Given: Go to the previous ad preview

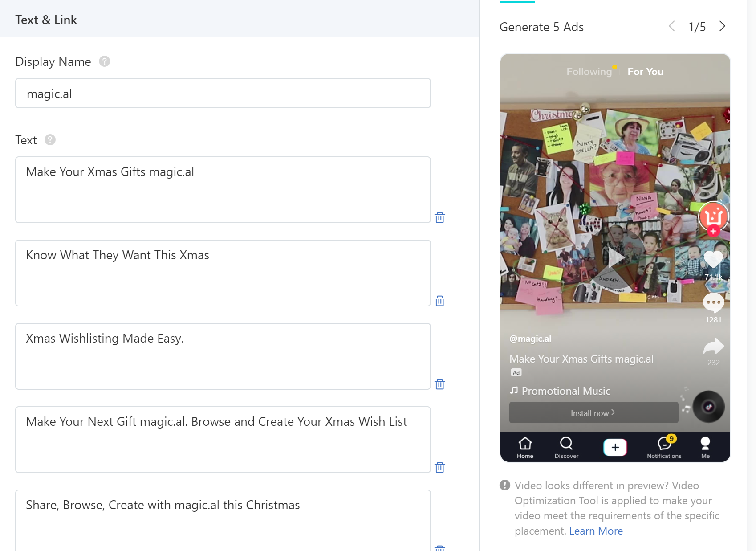Looking at the screenshot, I should pyautogui.click(x=672, y=26).
